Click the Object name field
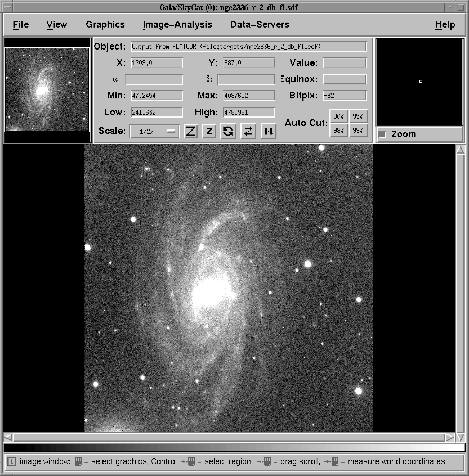Viewport: 469px width, 476px height. (248, 46)
